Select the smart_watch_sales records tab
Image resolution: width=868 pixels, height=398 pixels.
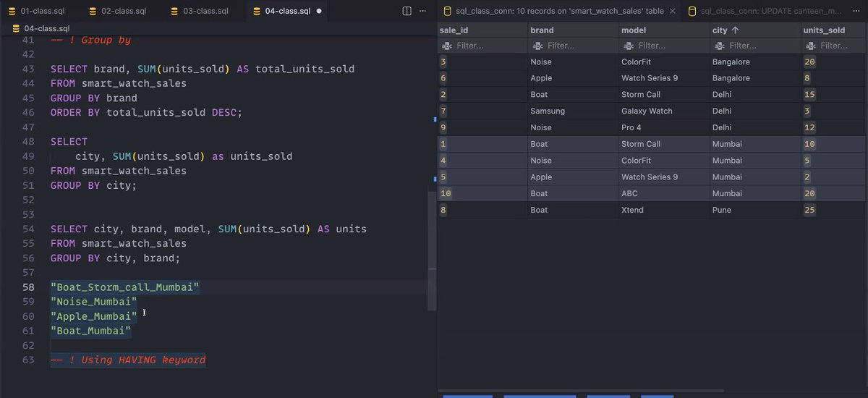pyautogui.click(x=560, y=11)
